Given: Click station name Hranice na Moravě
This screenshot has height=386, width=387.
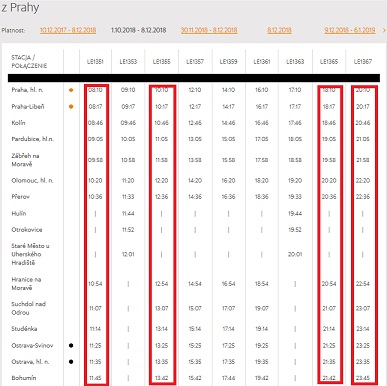Looking at the screenshot, I should (26, 284).
